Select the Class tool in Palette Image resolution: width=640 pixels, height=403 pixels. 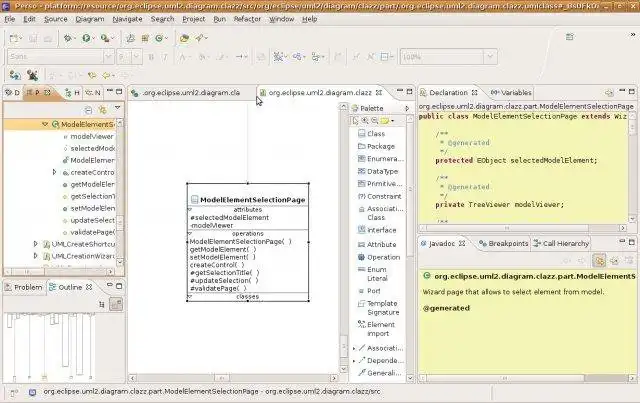pos(371,134)
